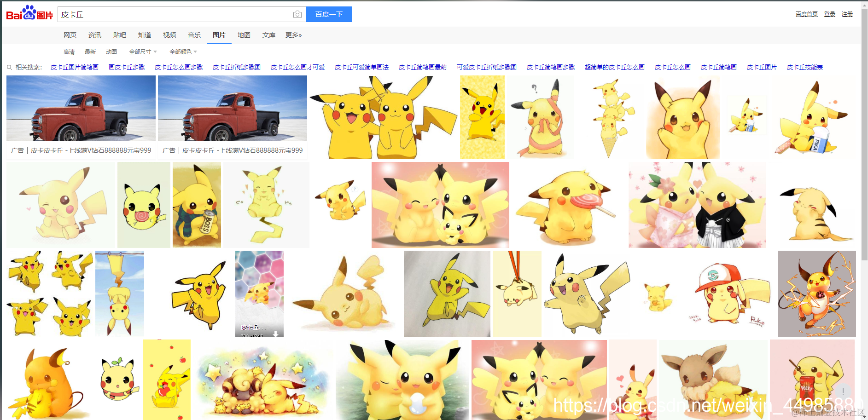This screenshot has width=868, height=420.
Task: Open related search 画皮卡丘步骤
Action: click(127, 67)
